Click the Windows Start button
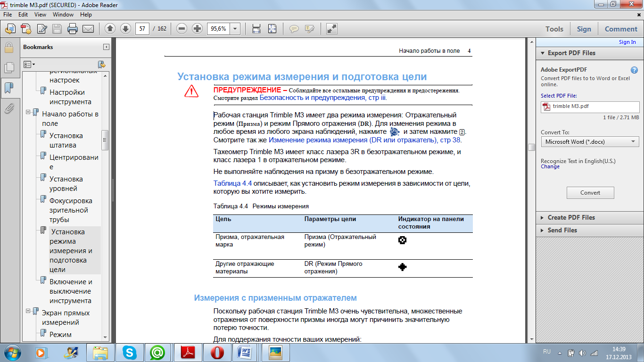Screen dimensions: 644x362 (13, 352)
